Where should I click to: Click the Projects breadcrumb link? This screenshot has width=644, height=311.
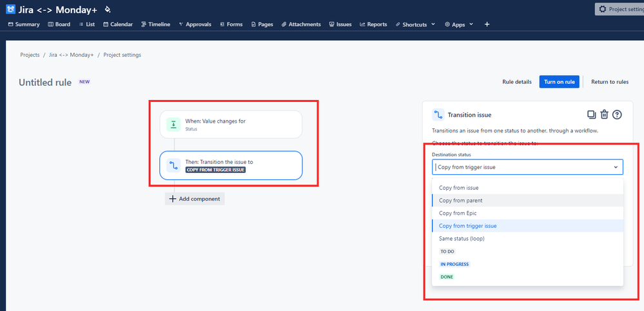(x=30, y=55)
